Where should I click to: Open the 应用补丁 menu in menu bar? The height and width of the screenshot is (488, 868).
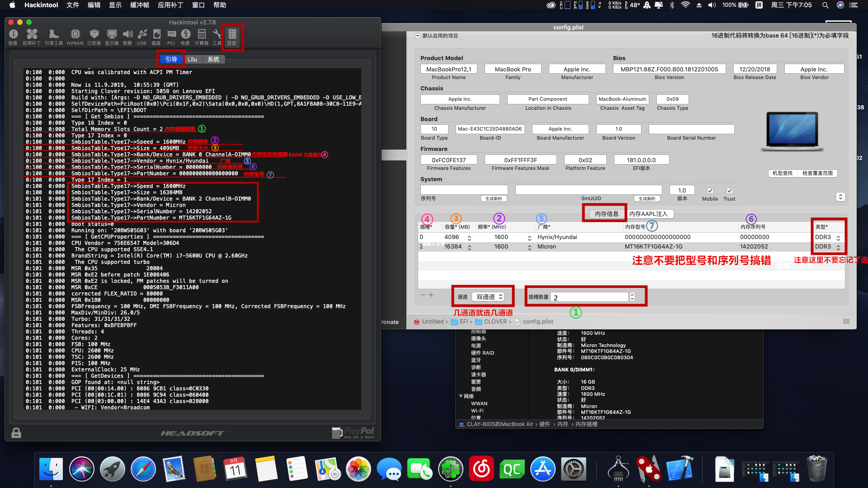(x=170, y=5)
